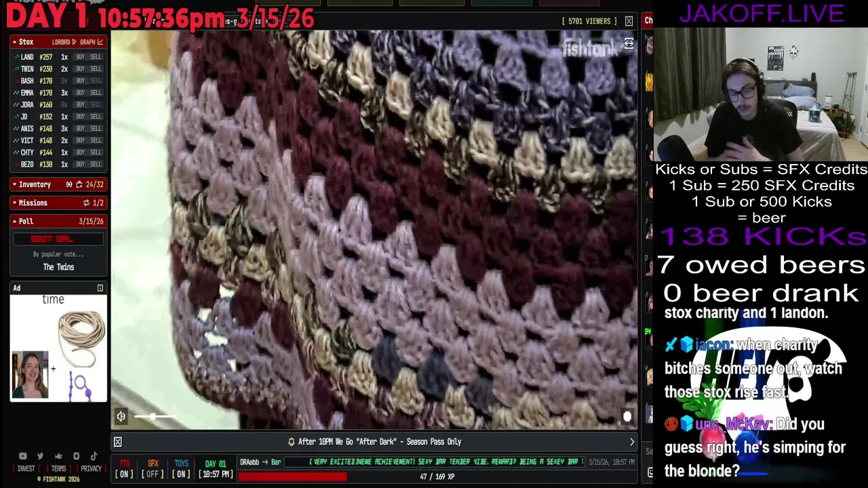Open the Stox GRAPH view
The width and height of the screenshot is (868, 488).
91,42
